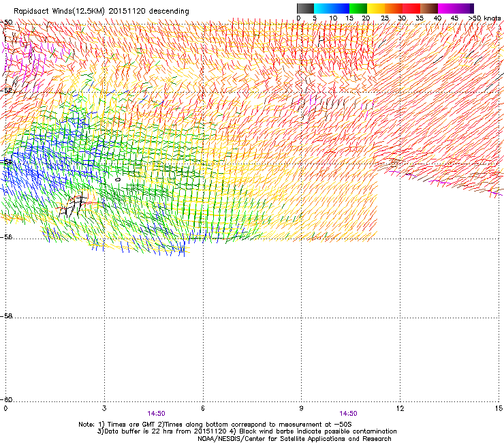Click the '9' longitude axis label
This screenshot has height=443, width=504.
pos(301,408)
